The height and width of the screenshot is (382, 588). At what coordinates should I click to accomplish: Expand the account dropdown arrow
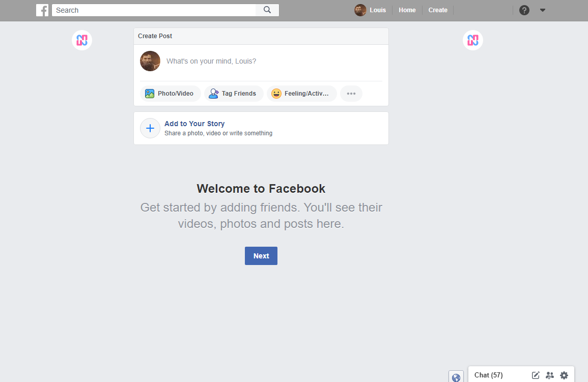coord(542,10)
